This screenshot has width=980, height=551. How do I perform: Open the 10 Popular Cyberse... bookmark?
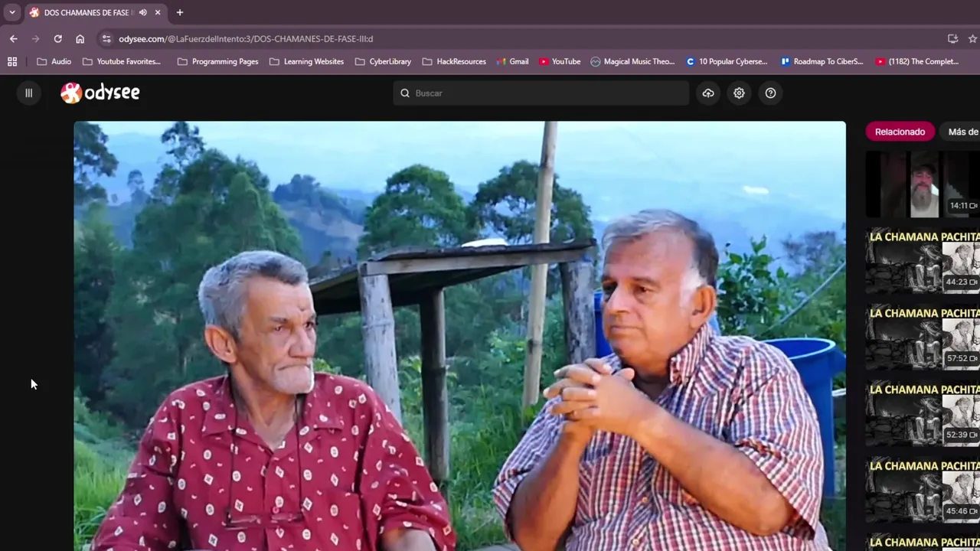click(727, 61)
